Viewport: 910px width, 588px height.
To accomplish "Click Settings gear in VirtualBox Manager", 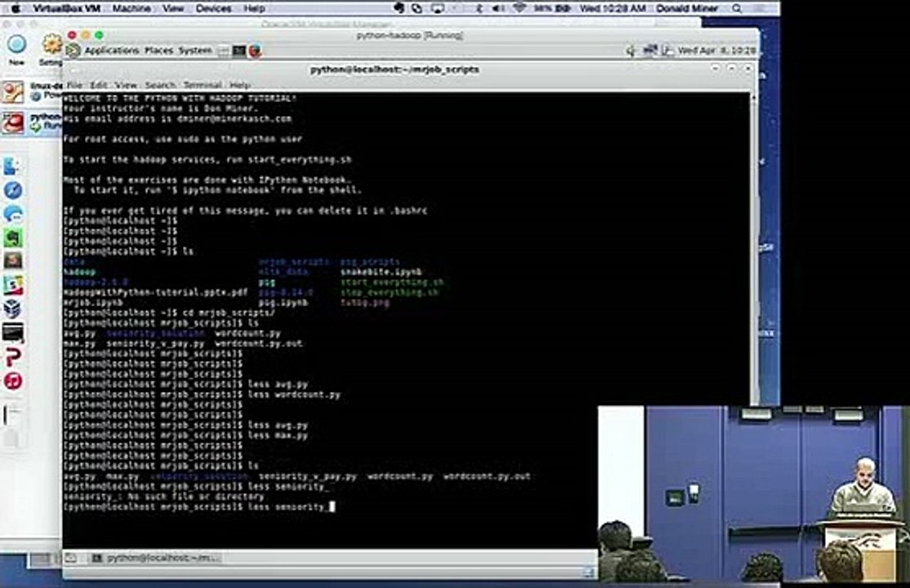I will [x=51, y=49].
